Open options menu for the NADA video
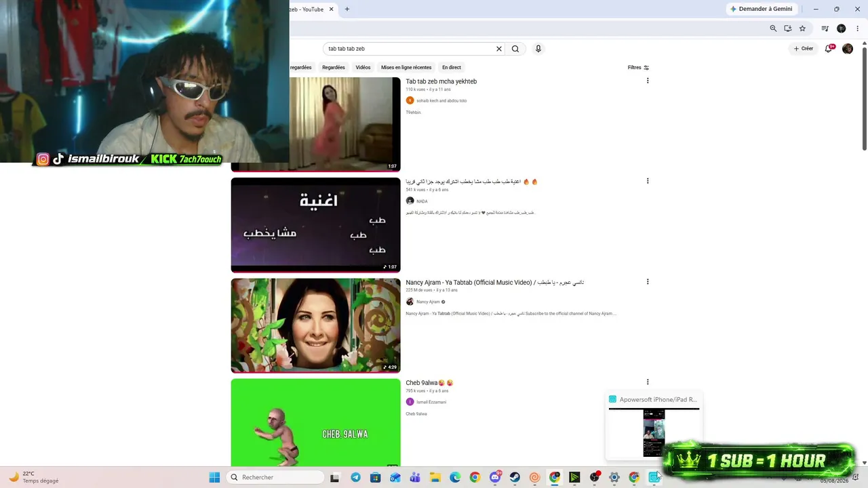 click(x=648, y=181)
